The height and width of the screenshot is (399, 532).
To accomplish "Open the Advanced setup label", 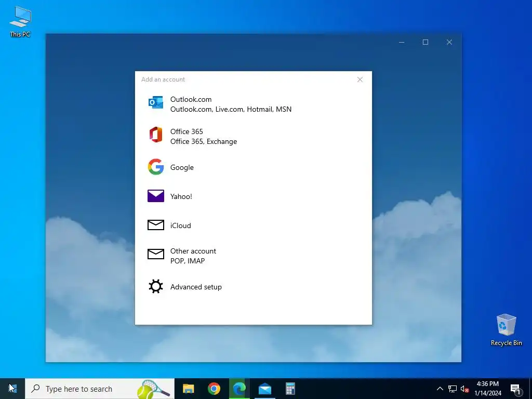I will [196, 287].
